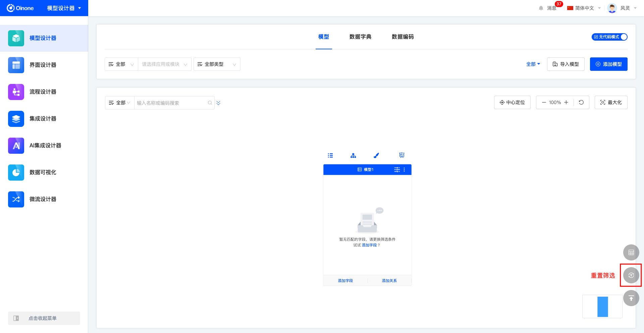Screen dimensions: 644x333
Task: Open the AI集成设计器 sidebar item
Action: (44, 146)
